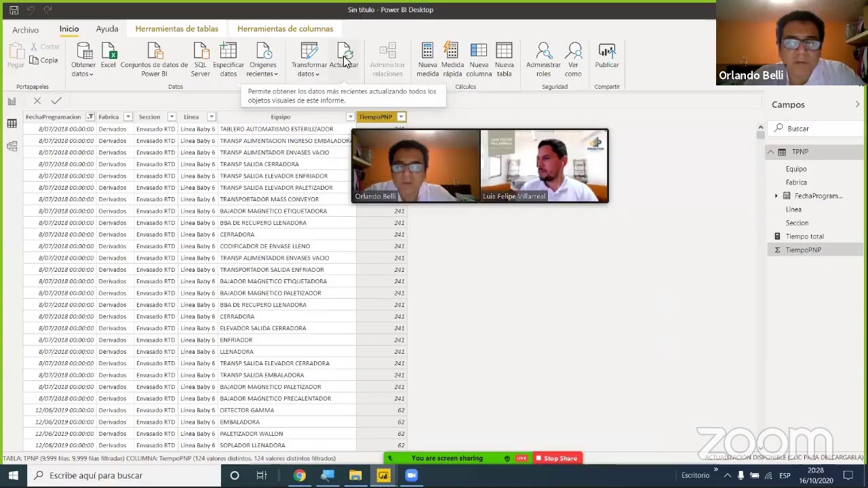The image size is (868, 488).
Task: Open Fabrica column filter dropdown
Action: [127, 117]
